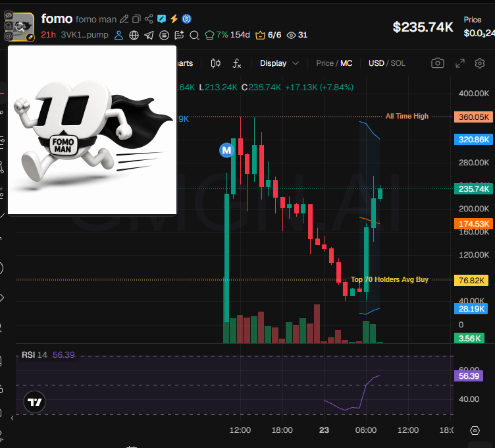Viewport: 495px width, 448px height.
Task: Click the TradingView logo button
Action: pyautogui.click(x=34, y=402)
